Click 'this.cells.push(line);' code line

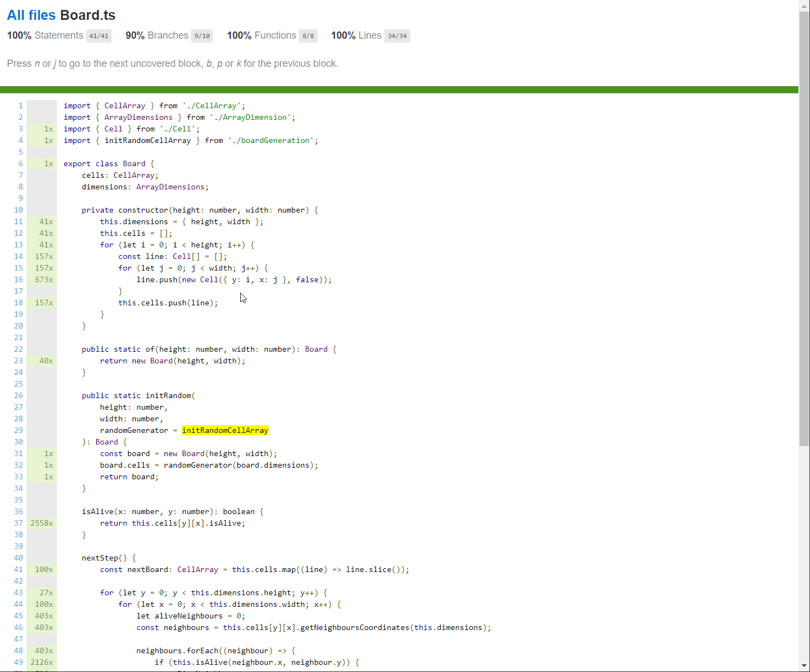pos(168,303)
